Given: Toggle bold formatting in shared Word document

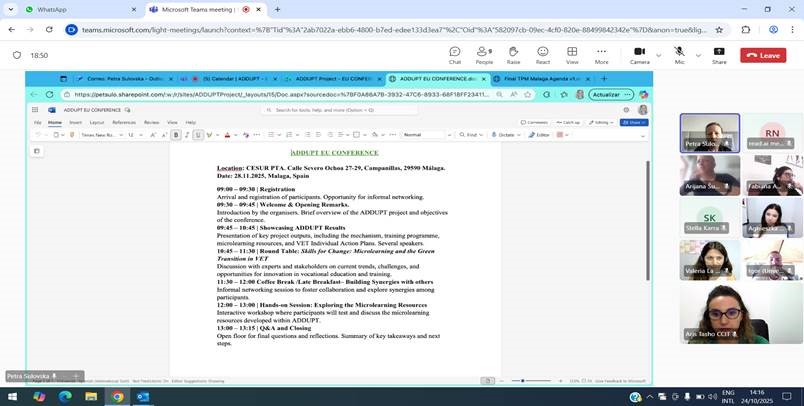Looking at the screenshot, I should [x=176, y=134].
